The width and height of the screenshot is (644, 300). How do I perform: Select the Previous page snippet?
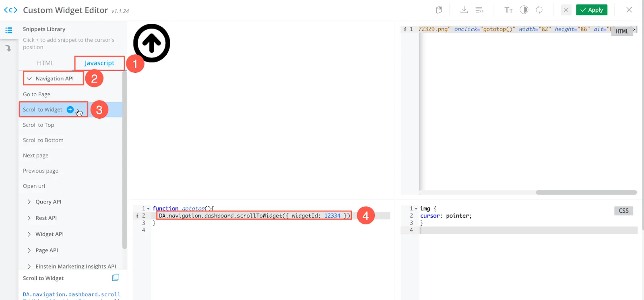point(41,171)
